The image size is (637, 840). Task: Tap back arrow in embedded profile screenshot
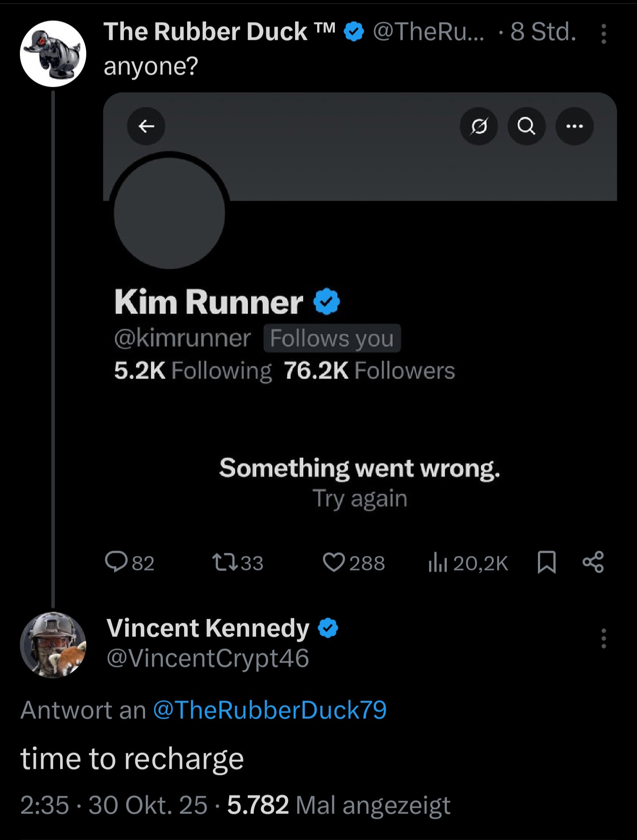point(146,127)
